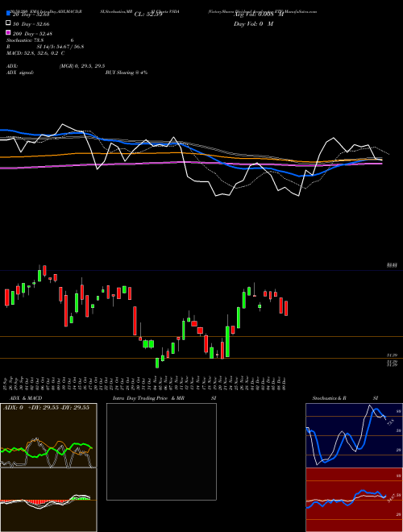This screenshot has height=532, width=403.
Task: Click the 'SI 14/3: 54.67 / 56.8' reading
Action: pos(60,47)
